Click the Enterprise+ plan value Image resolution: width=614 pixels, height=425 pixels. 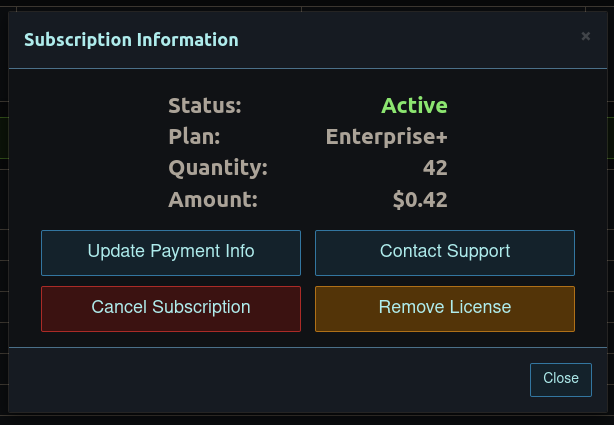pyautogui.click(x=386, y=137)
